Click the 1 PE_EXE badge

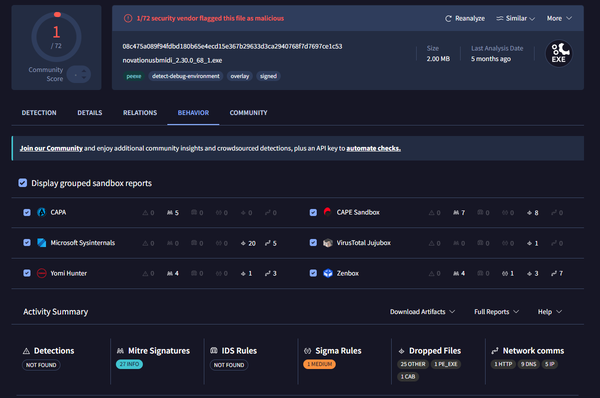pyautogui.click(x=446, y=364)
